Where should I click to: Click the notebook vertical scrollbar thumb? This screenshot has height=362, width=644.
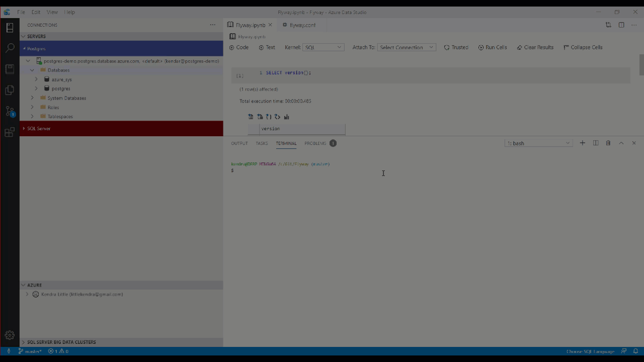[x=641, y=65]
